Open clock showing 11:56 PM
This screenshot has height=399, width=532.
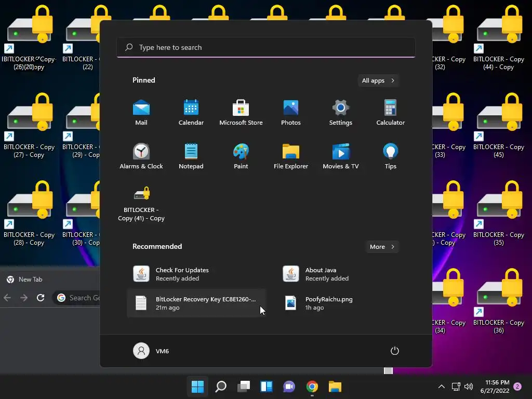tap(495, 387)
